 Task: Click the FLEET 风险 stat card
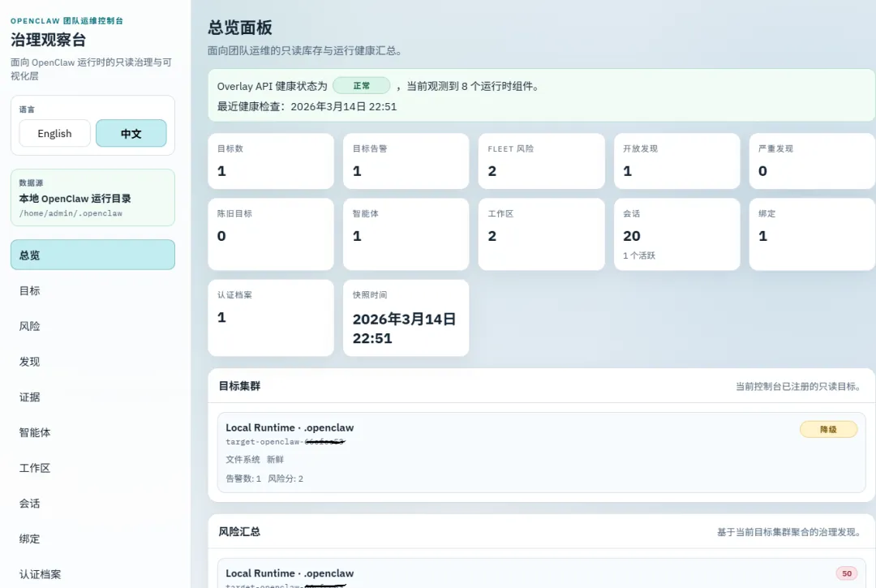tap(541, 161)
